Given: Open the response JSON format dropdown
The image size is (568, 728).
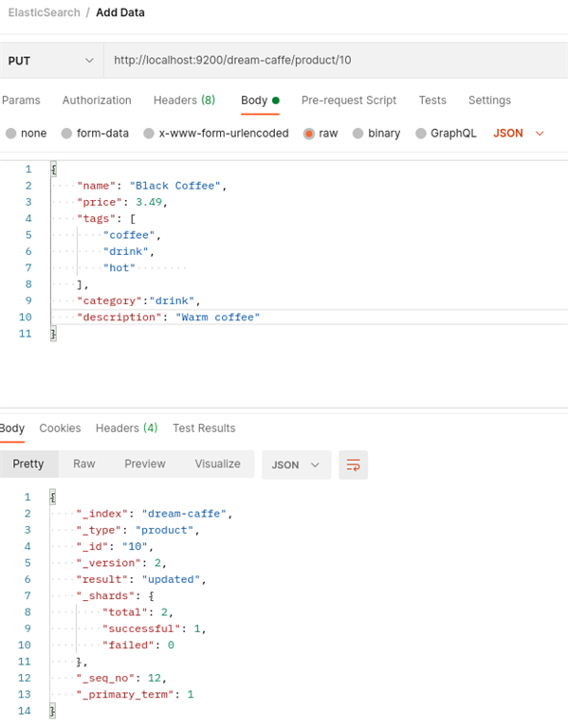Looking at the screenshot, I should [296, 464].
